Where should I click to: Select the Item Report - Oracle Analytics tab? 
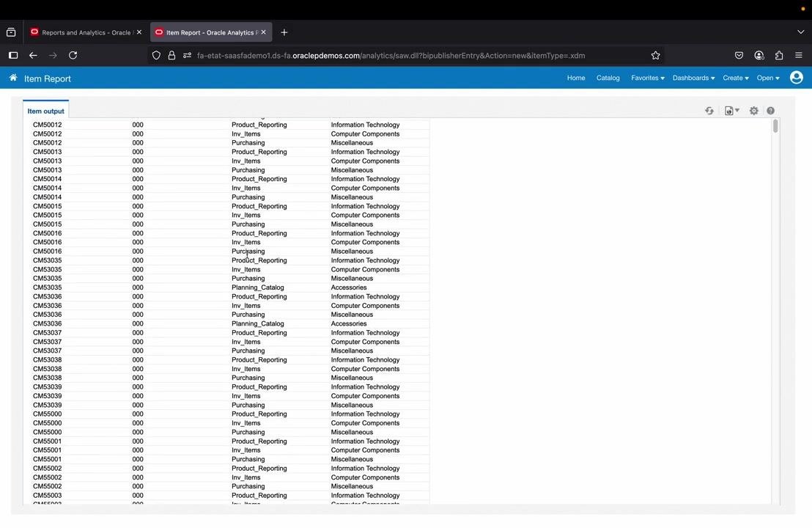tap(211, 32)
